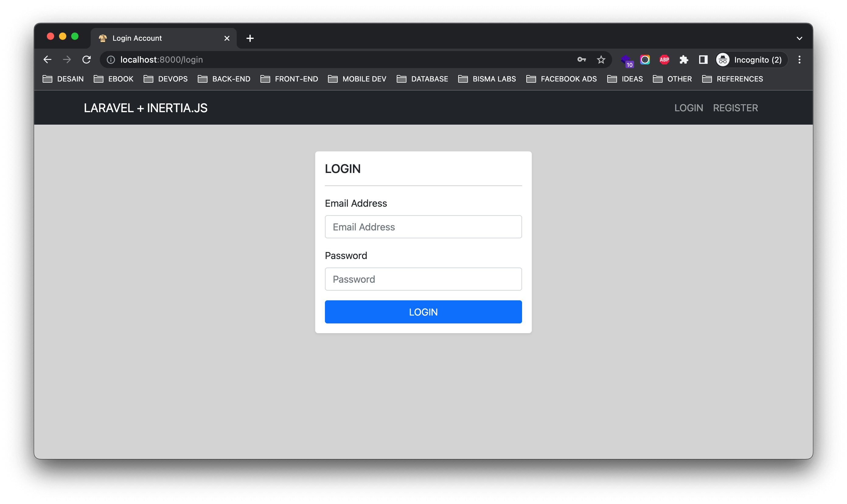
Task: Click the site information icon
Action: [x=111, y=60]
